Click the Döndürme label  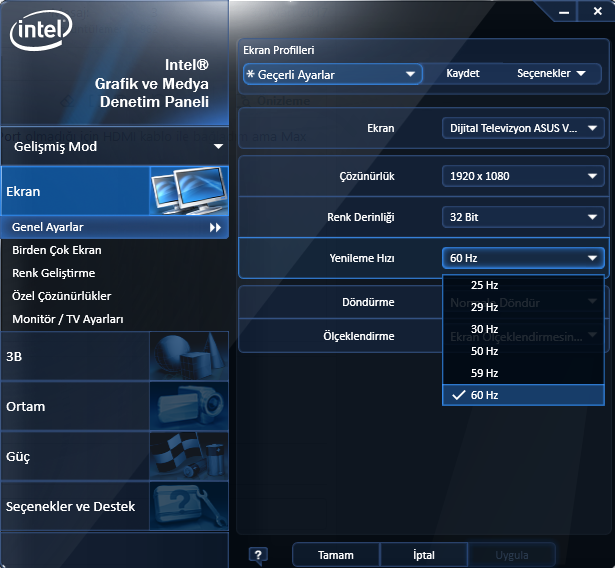coord(368,302)
